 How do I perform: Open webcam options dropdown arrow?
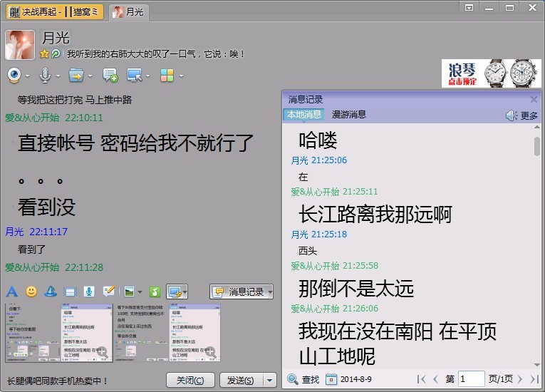click(27, 76)
